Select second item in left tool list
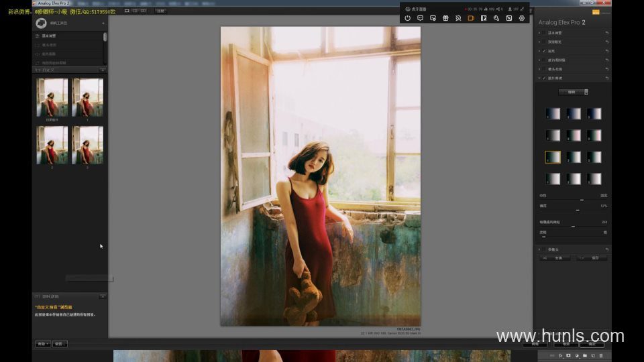The width and height of the screenshot is (644, 362). [x=68, y=45]
